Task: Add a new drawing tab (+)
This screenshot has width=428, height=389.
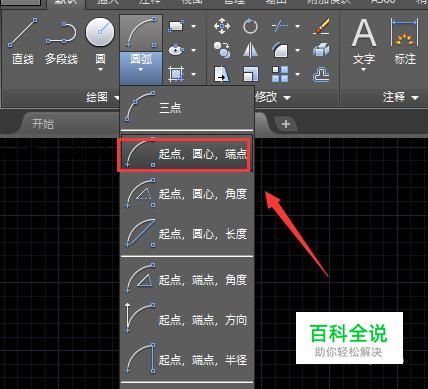Action: [x=286, y=124]
